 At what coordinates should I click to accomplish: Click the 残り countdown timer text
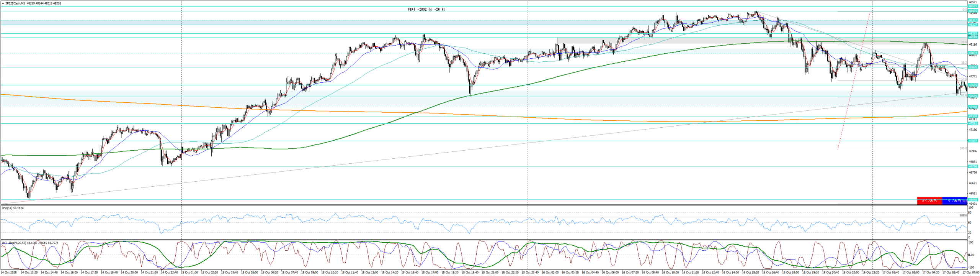point(426,10)
